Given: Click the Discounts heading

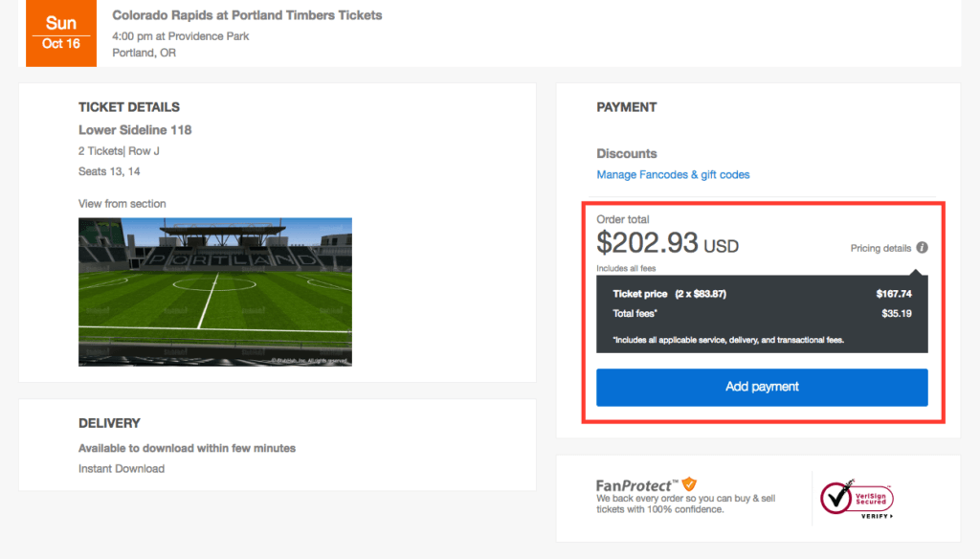Looking at the screenshot, I should click(626, 154).
